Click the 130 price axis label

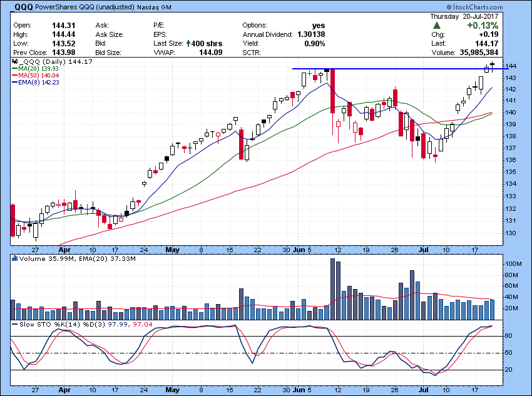point(510,233)
